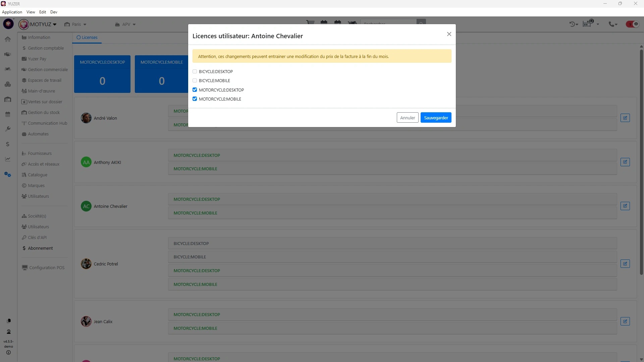This screenshot has width=644, height=362.
Task: Open the Paris location dropdown
Action: 76,24
